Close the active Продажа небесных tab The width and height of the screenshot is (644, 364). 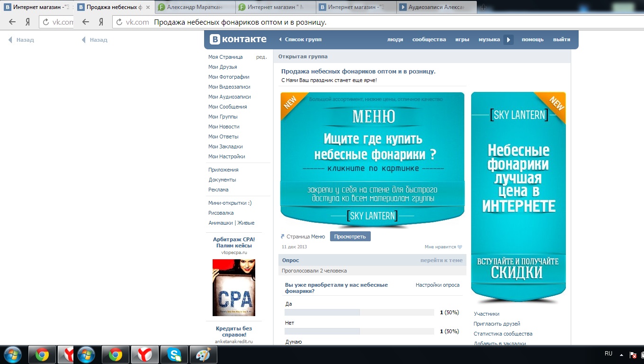point(148,7)
